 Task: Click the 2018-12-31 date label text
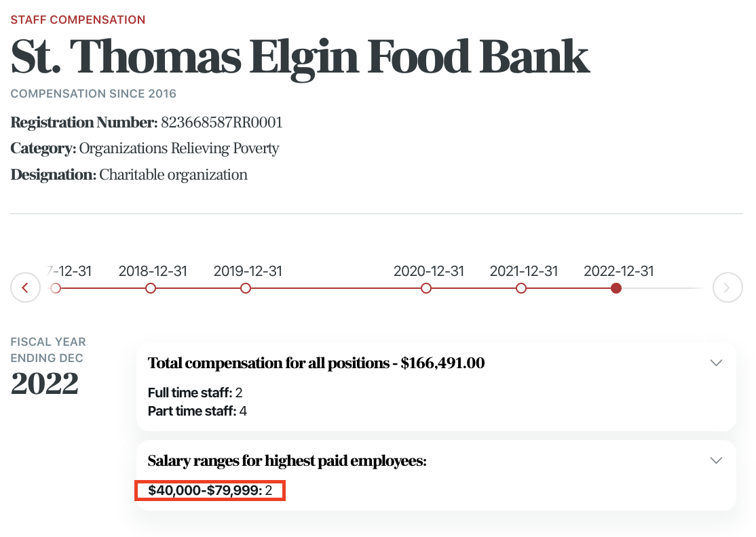[152, 271]
